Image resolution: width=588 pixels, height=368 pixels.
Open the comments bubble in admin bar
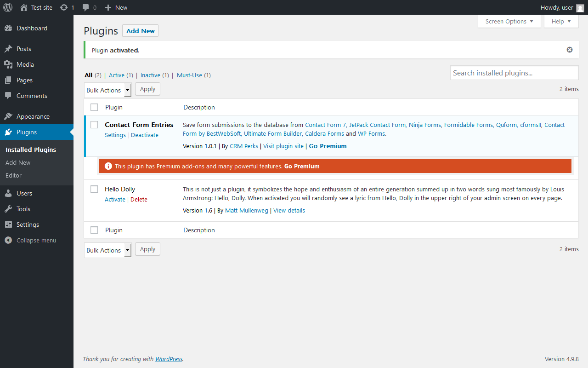click(x=86, y=7)
